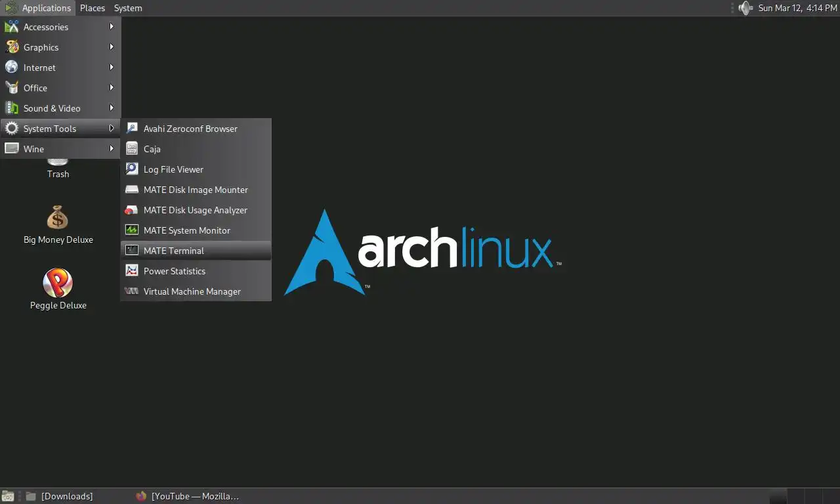840x504 pixels.
Task: Launch Avahi Zeroconf Browser
Action: (x=196, y=129)
